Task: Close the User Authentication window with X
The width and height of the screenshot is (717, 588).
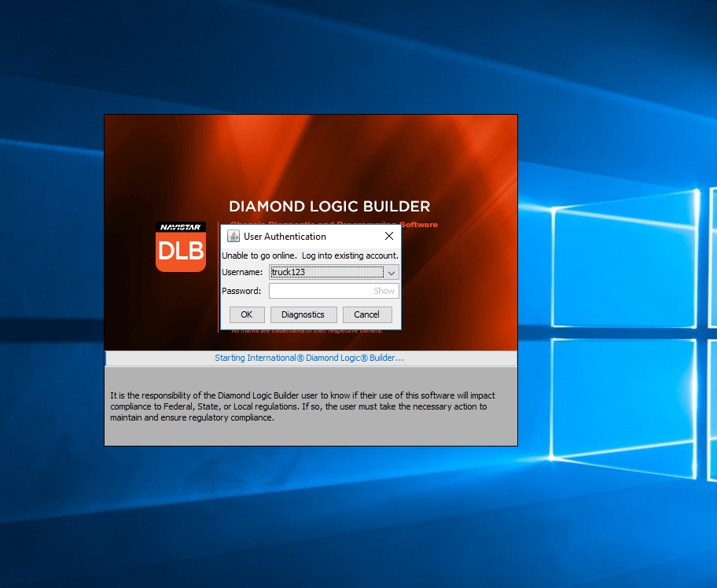Action: [x=389, y=236]
